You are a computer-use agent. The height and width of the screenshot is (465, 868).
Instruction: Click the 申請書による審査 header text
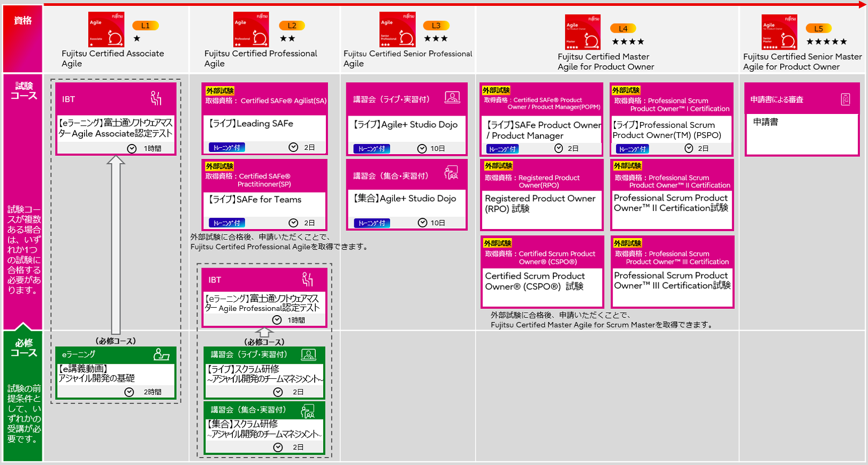(x=776, y=100)
